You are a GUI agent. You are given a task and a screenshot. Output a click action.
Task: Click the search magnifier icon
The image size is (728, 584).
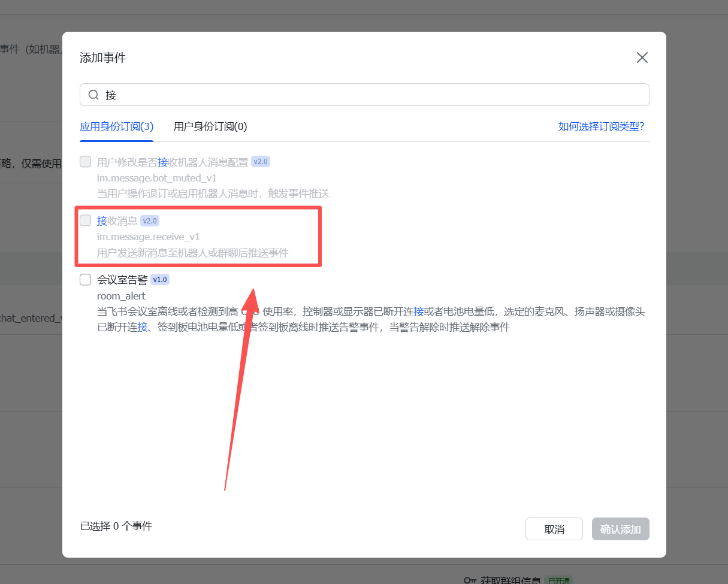click(x=93, y=95)
